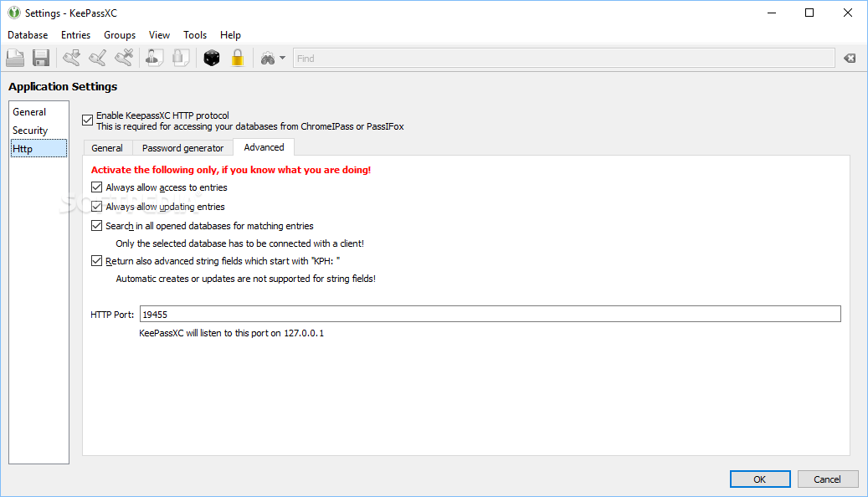Open the View menu
This screenshot has width=868, height=497.
coord(159,35)
